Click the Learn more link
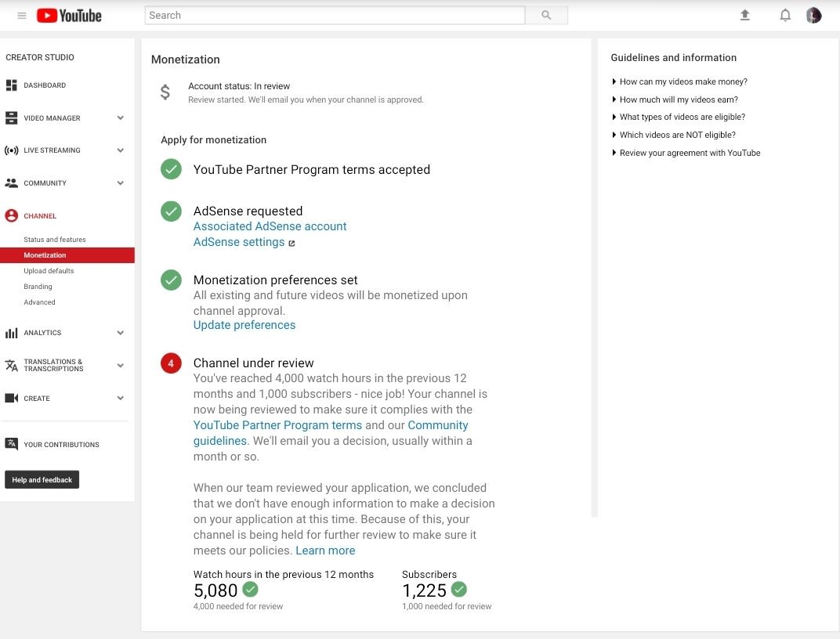The height and width of the screenshot is (639, 840). pos(325,551)
